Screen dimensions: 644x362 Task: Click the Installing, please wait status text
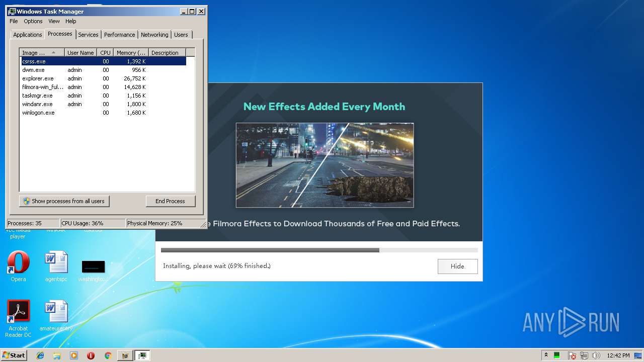coord(217,265)
